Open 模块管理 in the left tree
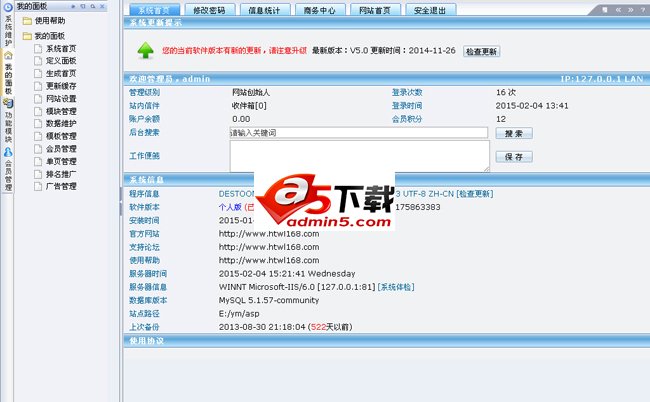 pyautogui.click(x=61, y=111)
